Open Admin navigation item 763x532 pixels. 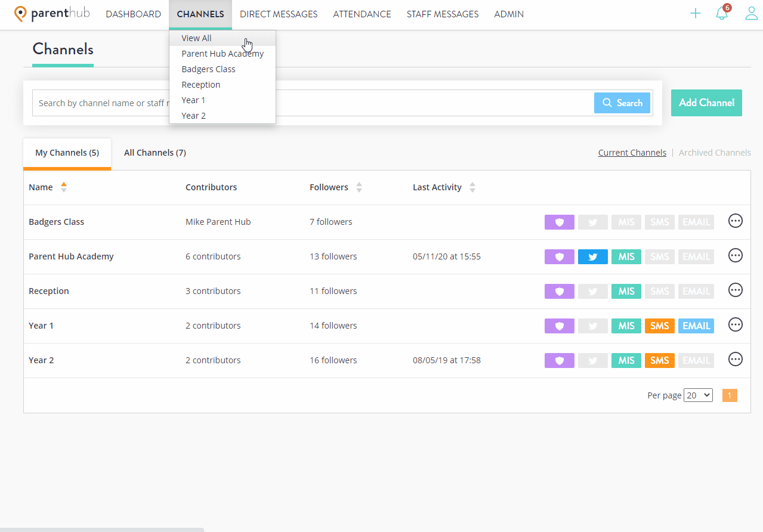click(509, 14)
